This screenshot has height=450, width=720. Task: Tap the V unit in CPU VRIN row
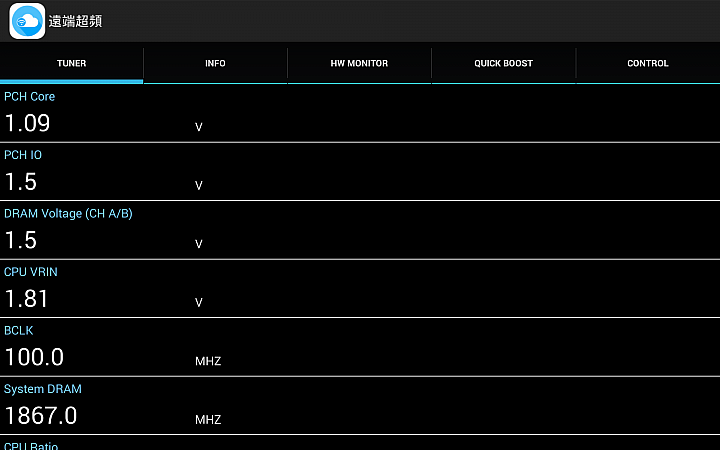tap(198, 303)
